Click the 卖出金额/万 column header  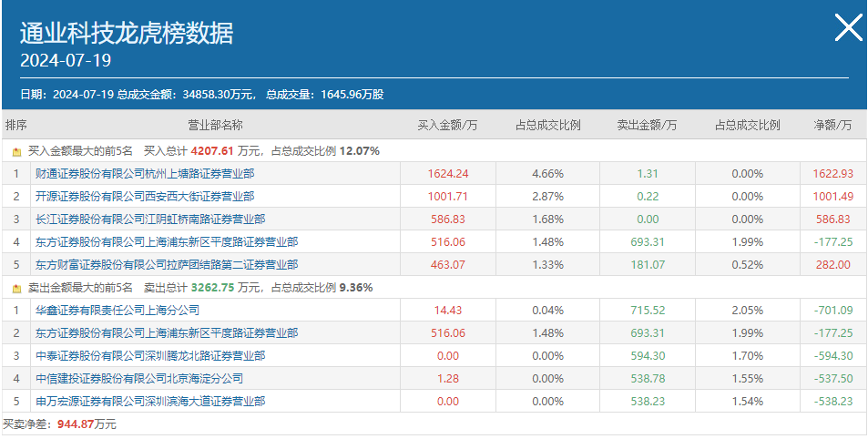(x=647, y=125)
